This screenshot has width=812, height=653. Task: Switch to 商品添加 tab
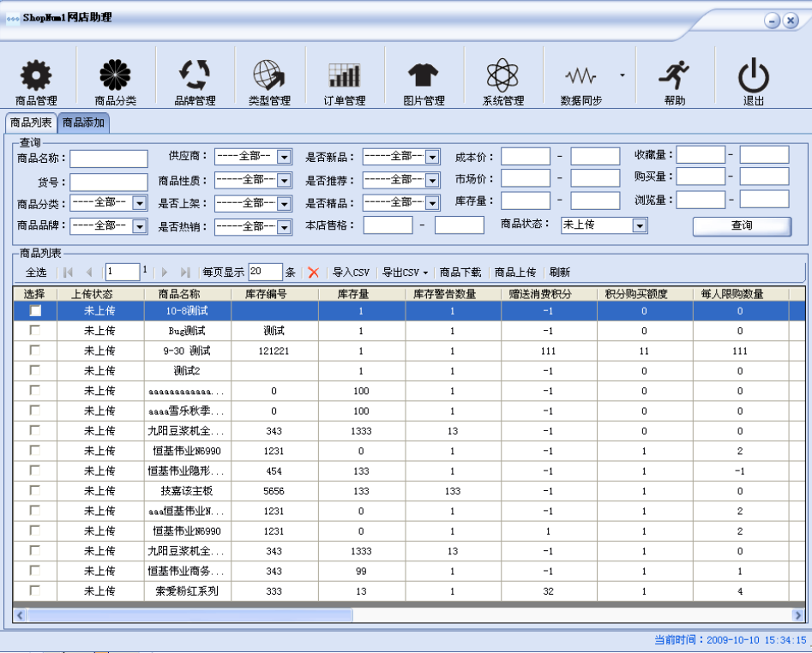[83, 123]
